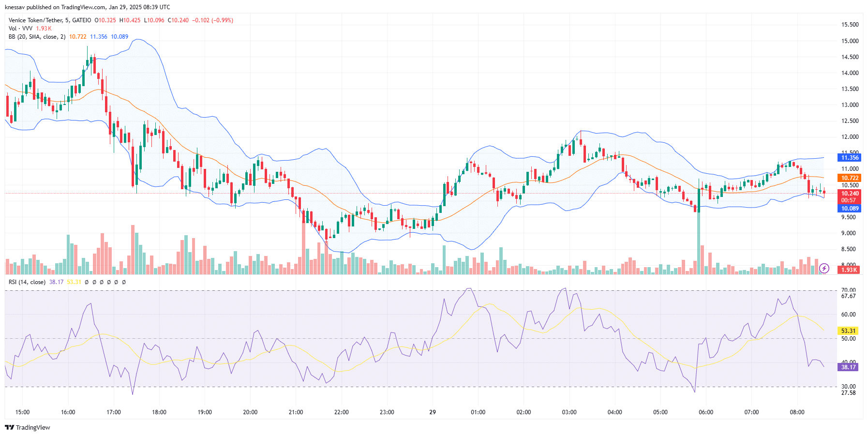Click the 00:57 countdown timer tag
Screen dimensions: 868x436
pyautogui.click(x=850, y=200)
